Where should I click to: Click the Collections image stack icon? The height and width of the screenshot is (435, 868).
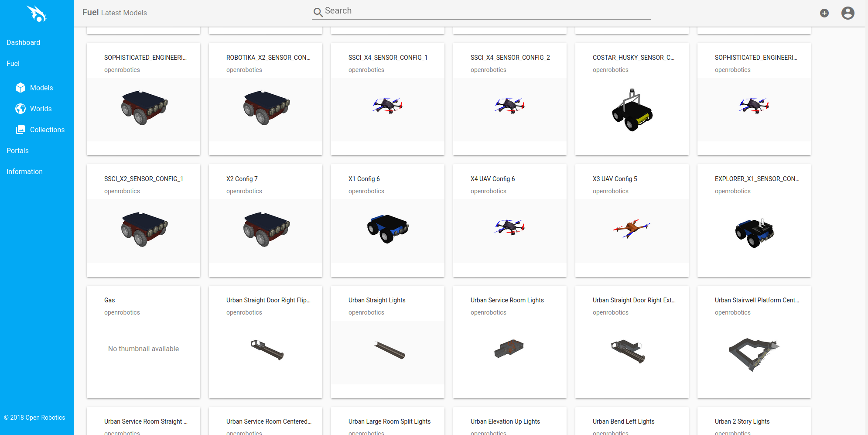(21, 130)
